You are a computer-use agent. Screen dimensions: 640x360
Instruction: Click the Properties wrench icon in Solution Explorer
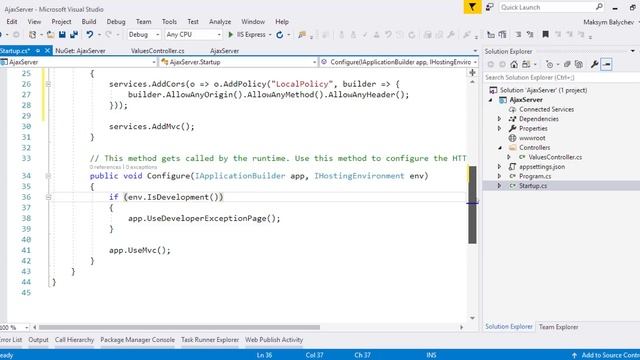click(594, 64)
